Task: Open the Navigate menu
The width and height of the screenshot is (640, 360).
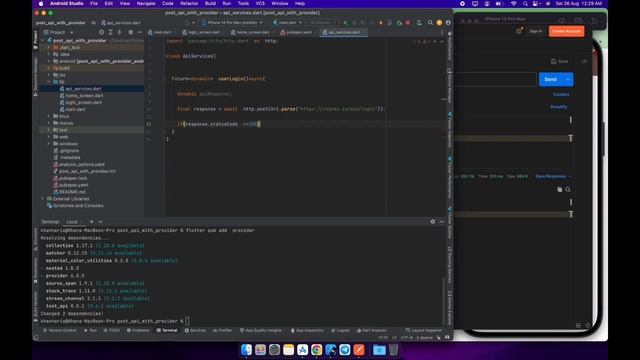Action: pos(146,4)
